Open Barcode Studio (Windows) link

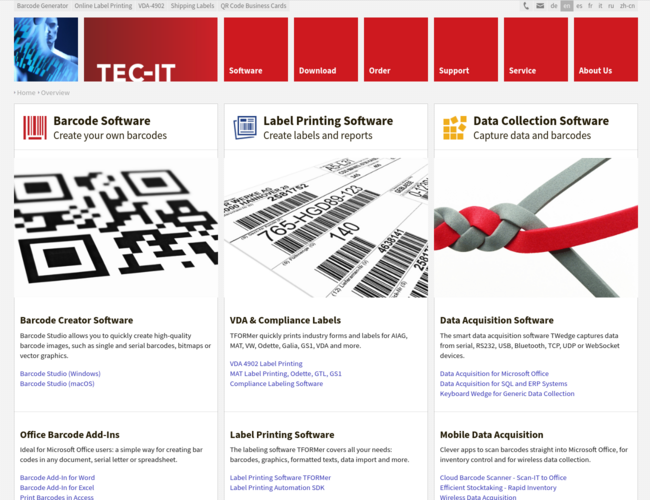point(60,374)
